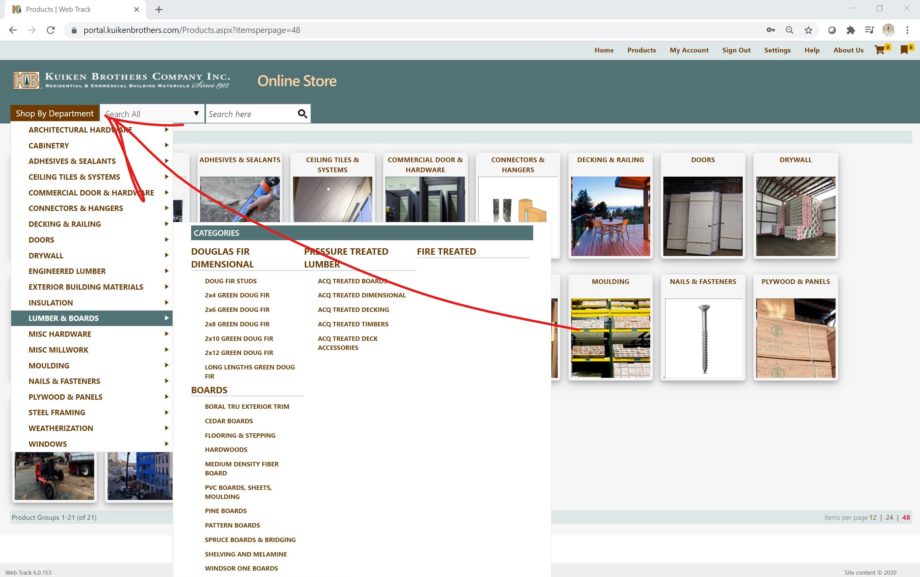Open the 2x4 Green Doug Fir category

237,295
